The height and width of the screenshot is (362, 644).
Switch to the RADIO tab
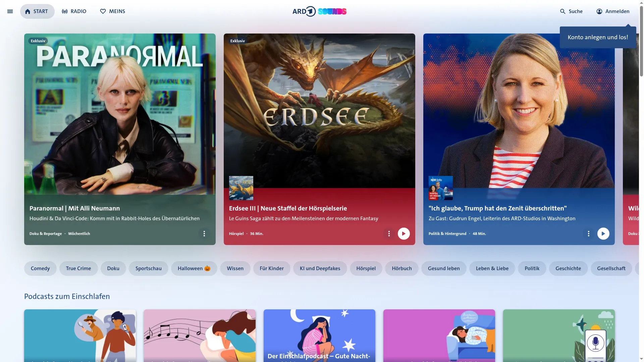pyautogui.click(x=74, y=11)
